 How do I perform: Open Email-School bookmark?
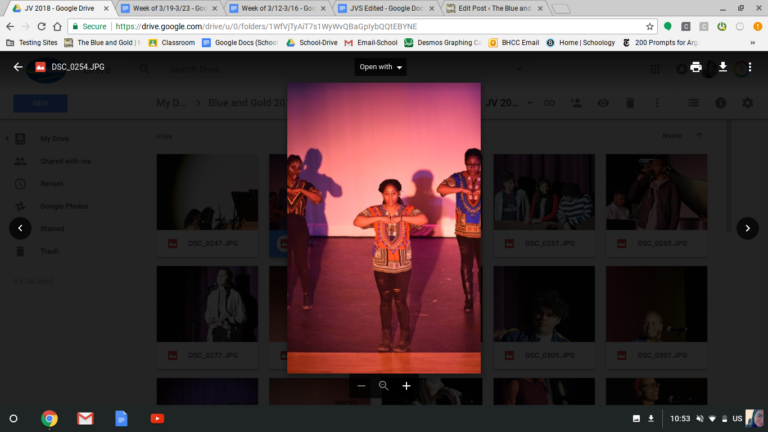point(371,43)
